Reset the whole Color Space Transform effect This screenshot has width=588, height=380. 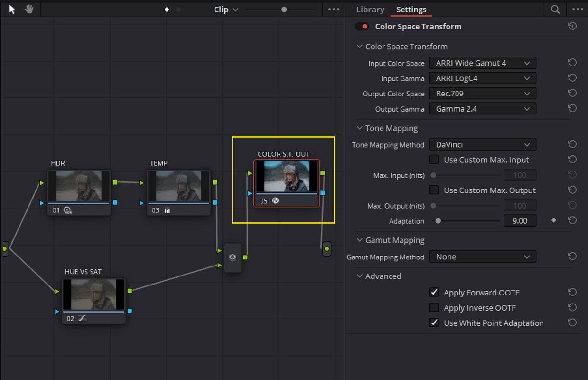click(572, 26)
